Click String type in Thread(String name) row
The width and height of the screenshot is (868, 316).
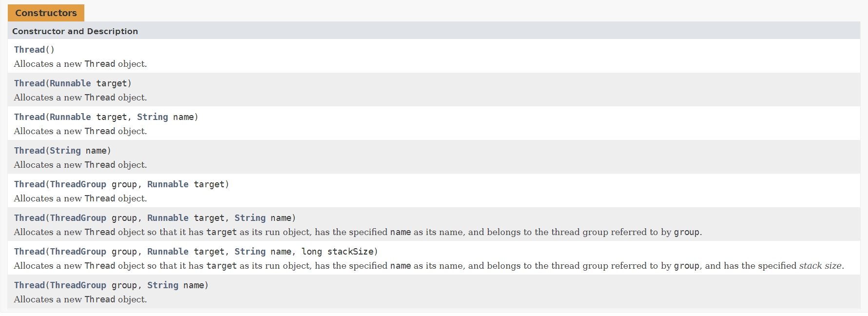(x=65, y=151)
